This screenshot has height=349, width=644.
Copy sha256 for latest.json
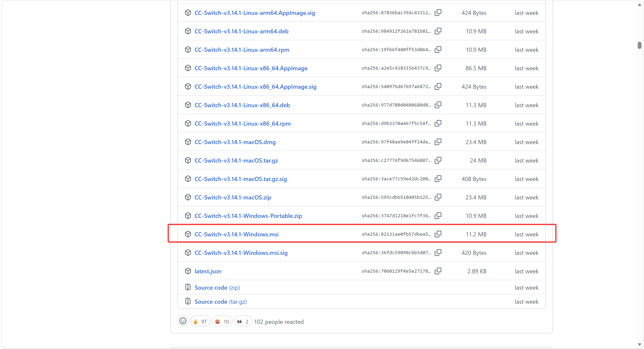pyautogui.click(x=438, y=271)
